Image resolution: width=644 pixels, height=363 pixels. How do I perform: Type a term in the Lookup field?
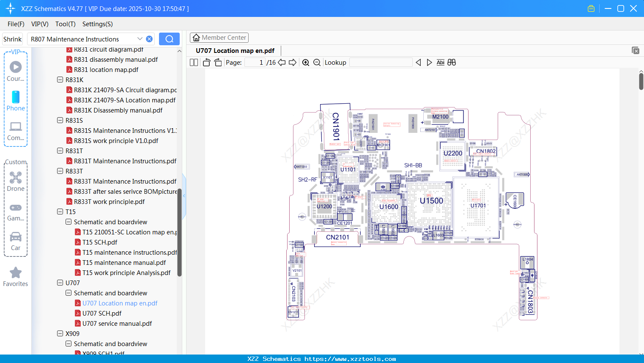pos(380,62)
